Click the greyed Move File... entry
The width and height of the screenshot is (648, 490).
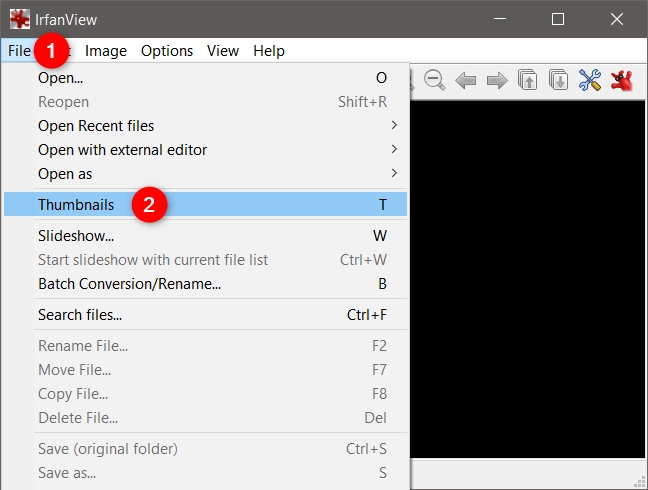(x=205, y=370)
